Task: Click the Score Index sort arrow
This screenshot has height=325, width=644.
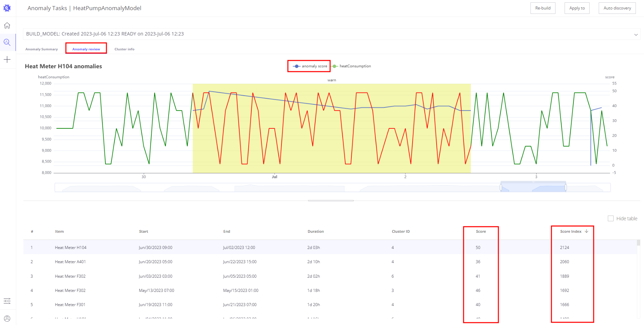Action: point(587,231)
